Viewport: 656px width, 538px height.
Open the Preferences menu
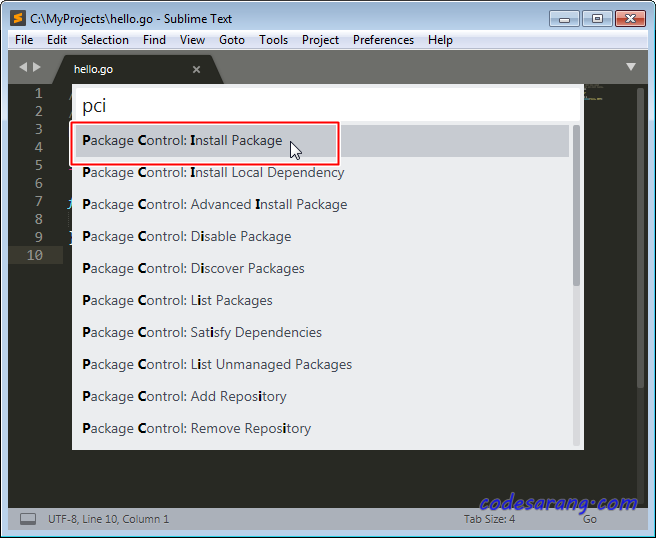383,40
